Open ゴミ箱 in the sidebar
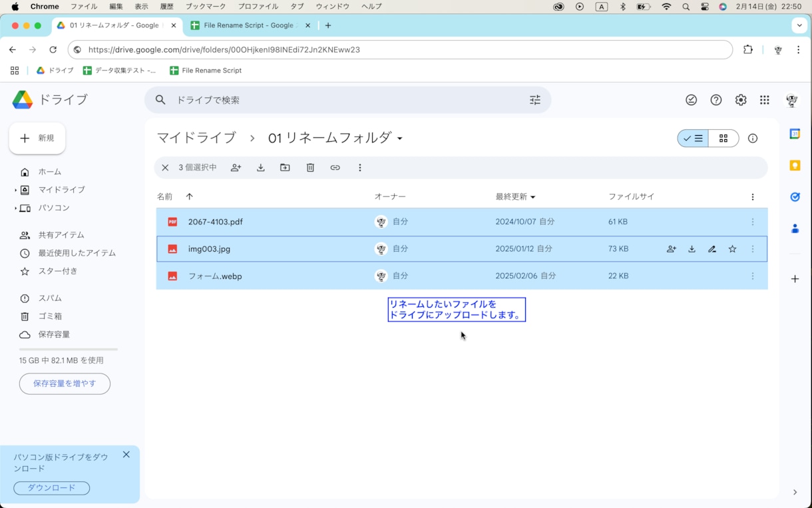Screen dimensions: 812x508 click(x=49, y=316)
